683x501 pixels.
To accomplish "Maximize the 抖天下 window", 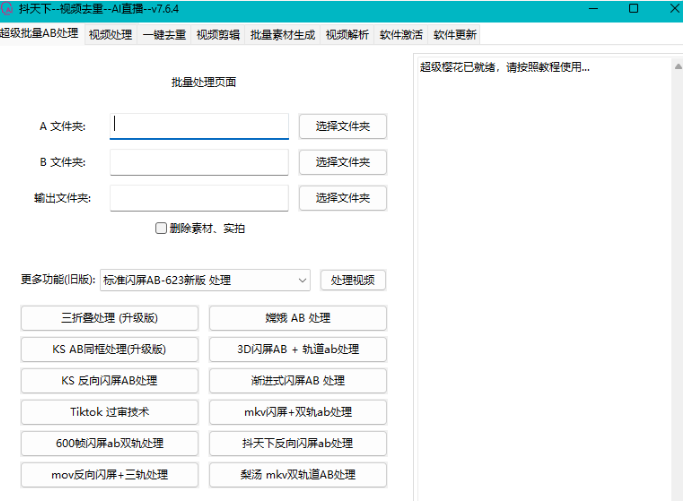I will [x=634, y=9].
